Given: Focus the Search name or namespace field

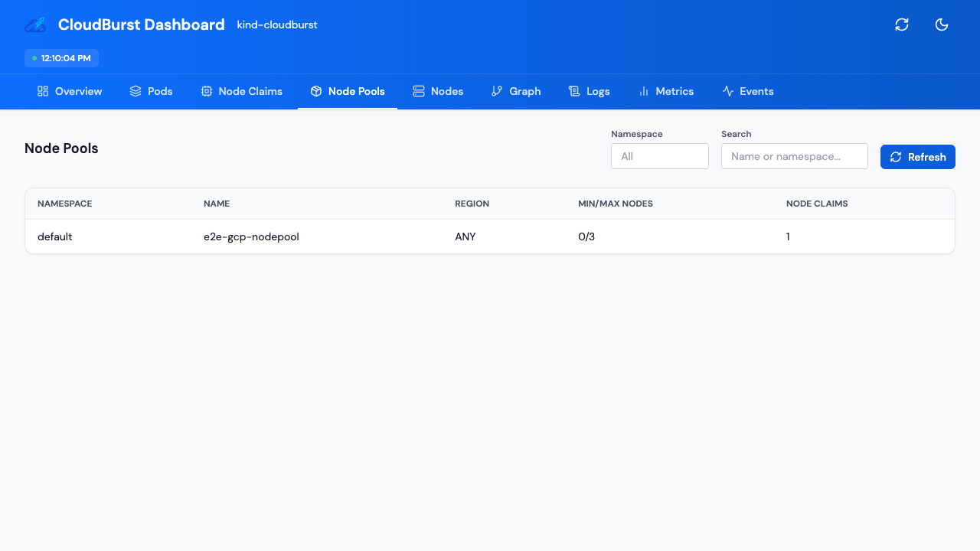Looking at the screenshot, I should pyautogui.click(x=794, y=156).
